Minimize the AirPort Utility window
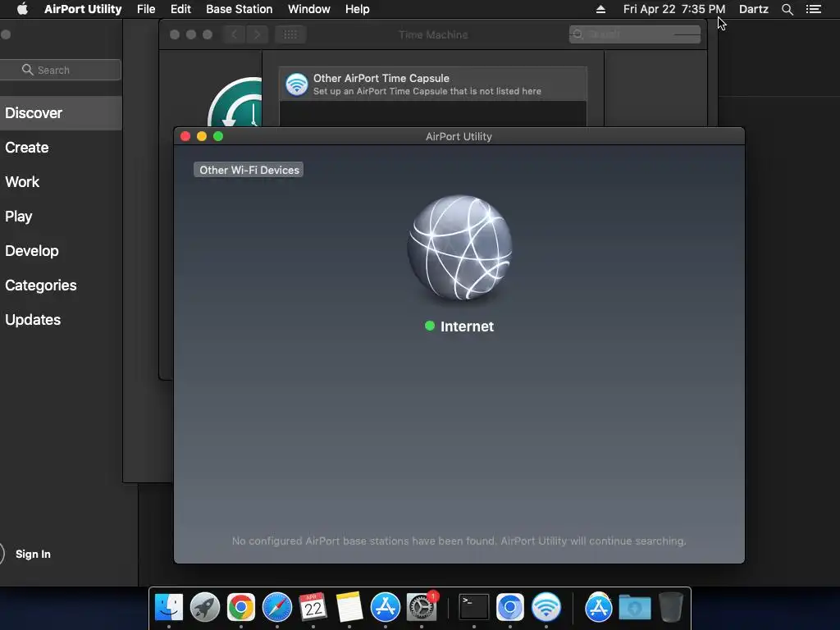 (x=202, y=136)
